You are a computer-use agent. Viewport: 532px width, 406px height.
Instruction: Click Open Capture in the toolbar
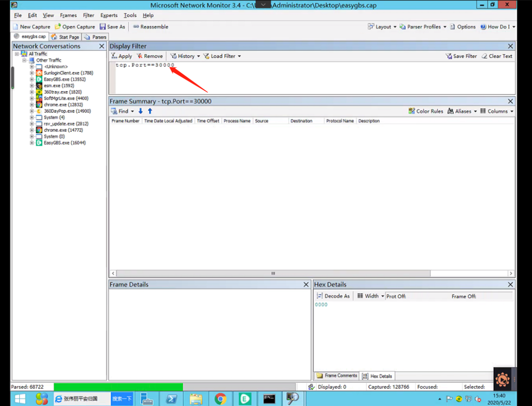[75, 27]
